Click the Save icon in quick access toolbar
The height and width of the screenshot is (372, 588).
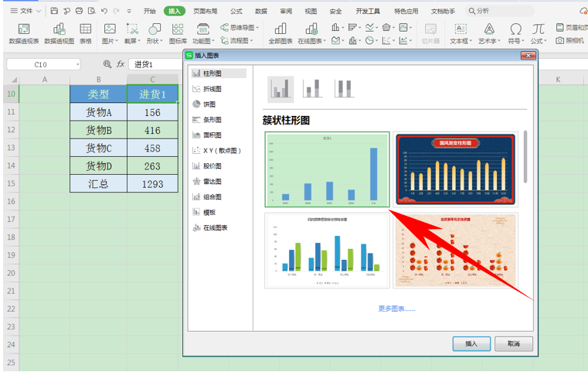tap(54, 11)
